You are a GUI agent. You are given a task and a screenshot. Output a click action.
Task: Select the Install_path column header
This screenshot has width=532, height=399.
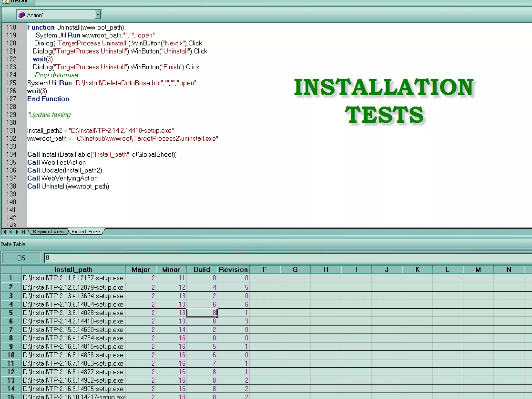(x=74, y=270)
